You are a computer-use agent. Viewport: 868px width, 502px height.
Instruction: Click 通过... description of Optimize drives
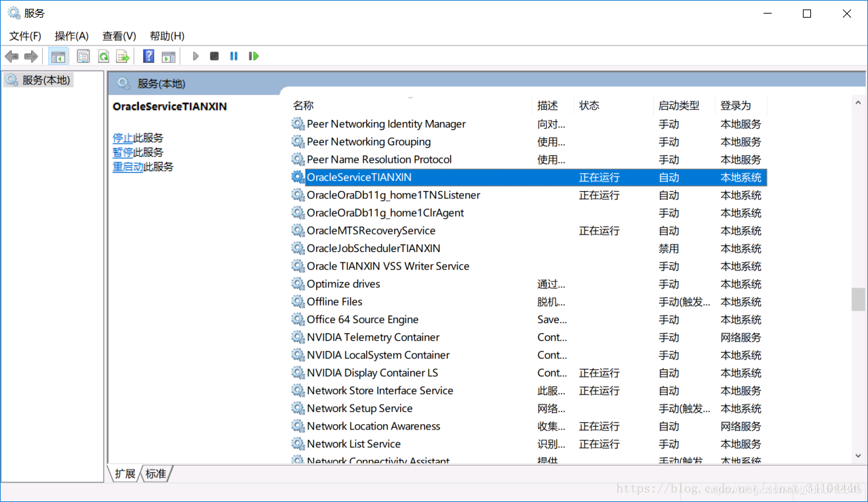coord(551,285)
